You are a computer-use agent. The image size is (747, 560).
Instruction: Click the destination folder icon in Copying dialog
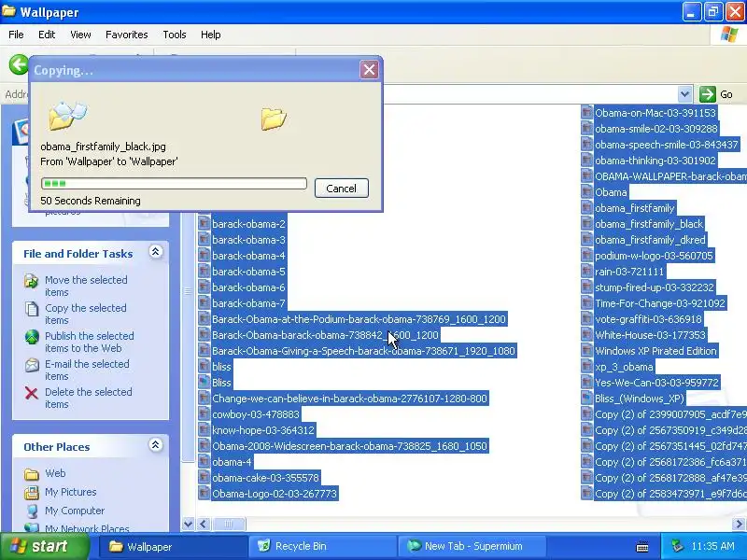(274, 119)
